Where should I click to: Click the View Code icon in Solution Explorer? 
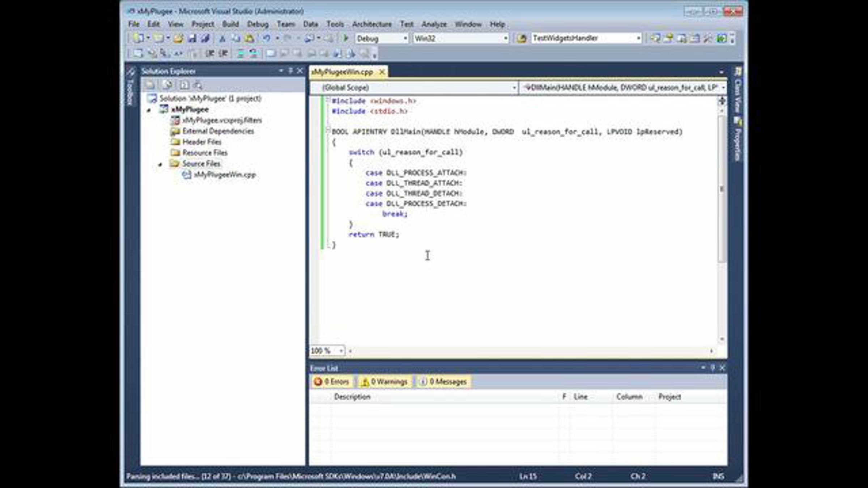point(184,85)
